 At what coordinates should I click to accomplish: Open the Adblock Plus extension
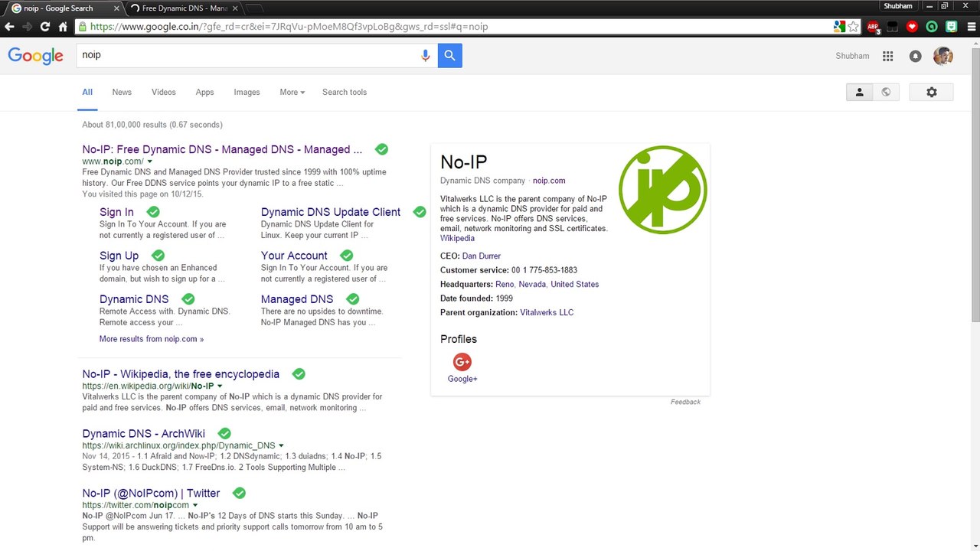(x=874, y=26)
